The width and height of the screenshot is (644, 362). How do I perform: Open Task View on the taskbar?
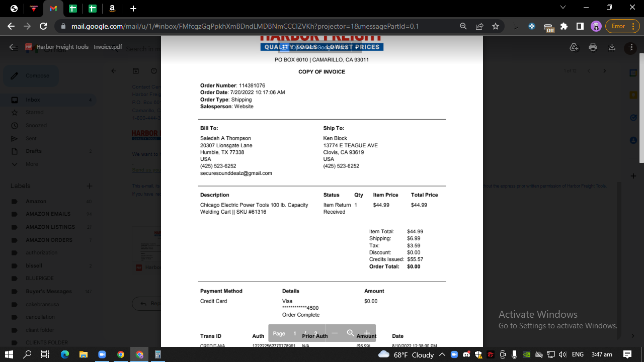pyautogui.click(x=45, y=354)
